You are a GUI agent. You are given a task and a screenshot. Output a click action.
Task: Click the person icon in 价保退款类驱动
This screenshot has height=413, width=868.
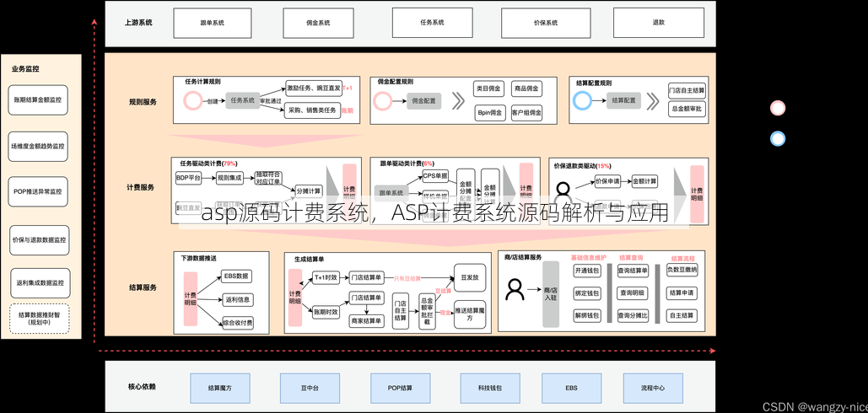563,191
